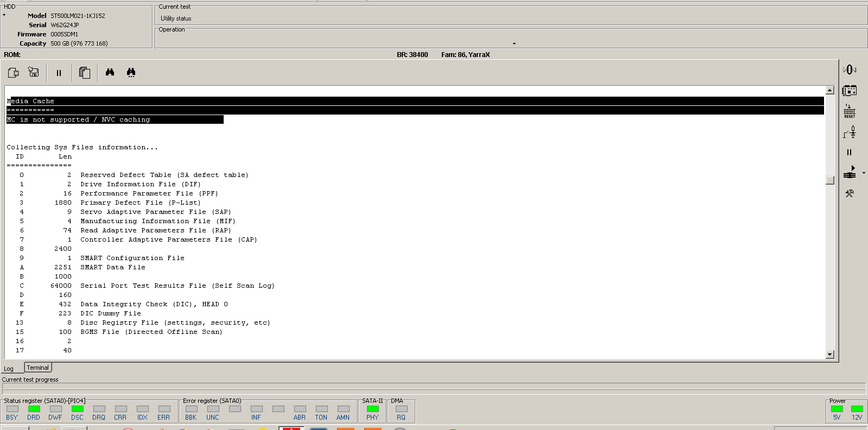This screenshot has width=868, height=430.
Task: Click the RESET icon in right sidebar
Action: pyautogui.click(x=850, y=111)
